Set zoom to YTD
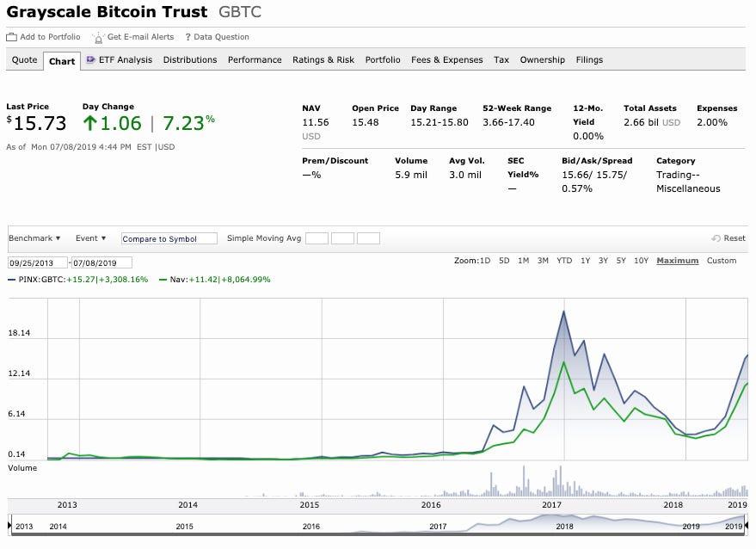 (x=564, y=261)
